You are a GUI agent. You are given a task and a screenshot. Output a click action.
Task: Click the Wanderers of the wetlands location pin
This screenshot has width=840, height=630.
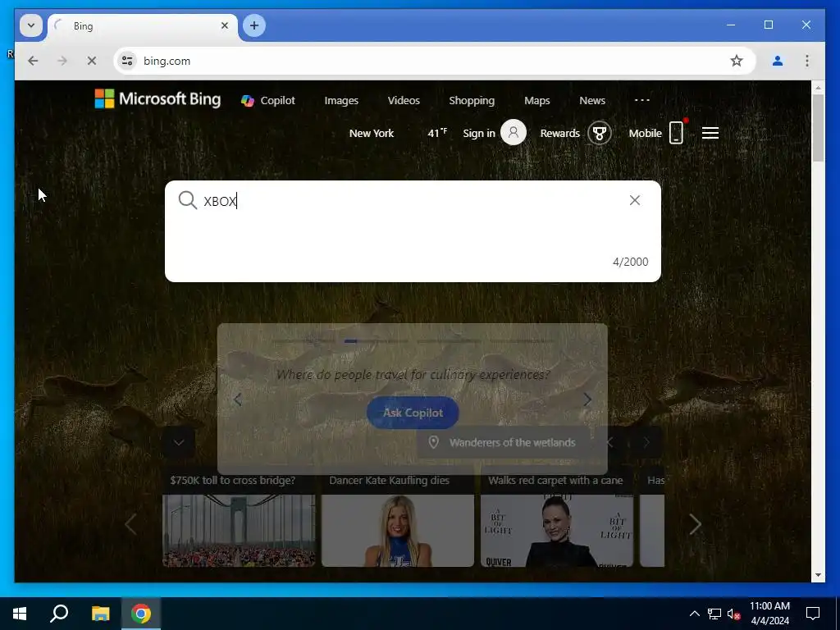[433, 442]
